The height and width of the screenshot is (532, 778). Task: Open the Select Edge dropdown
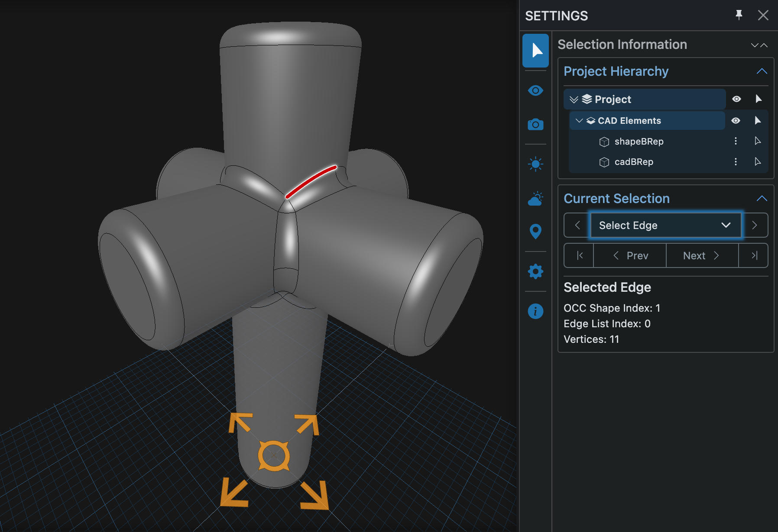click(x=665, y=225)
